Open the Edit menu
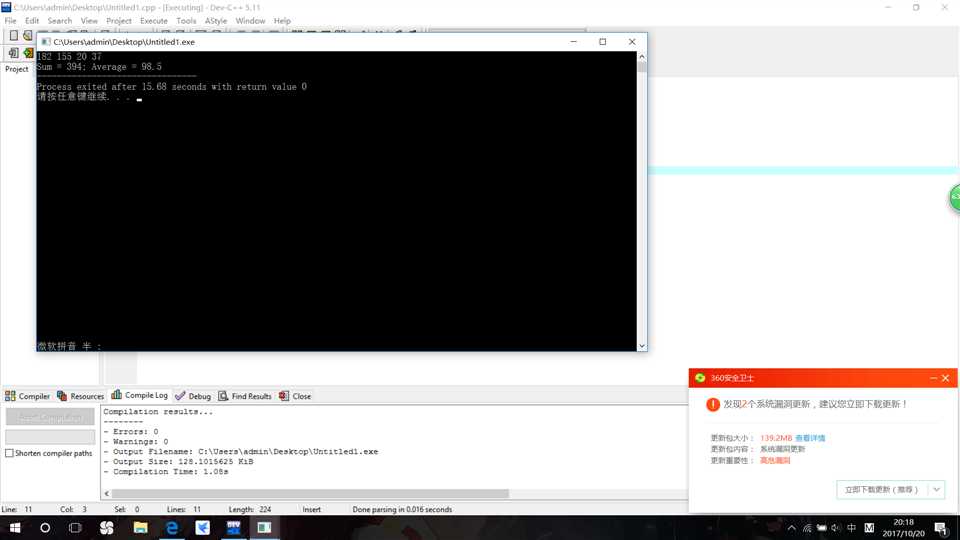Screen dimensions: 960x540 click(32, 21)
